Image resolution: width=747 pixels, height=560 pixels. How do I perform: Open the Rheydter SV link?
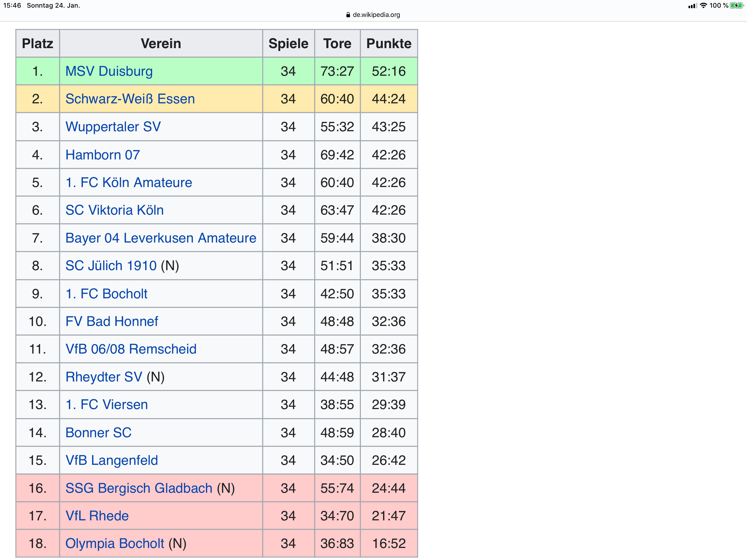click(104, 377)
